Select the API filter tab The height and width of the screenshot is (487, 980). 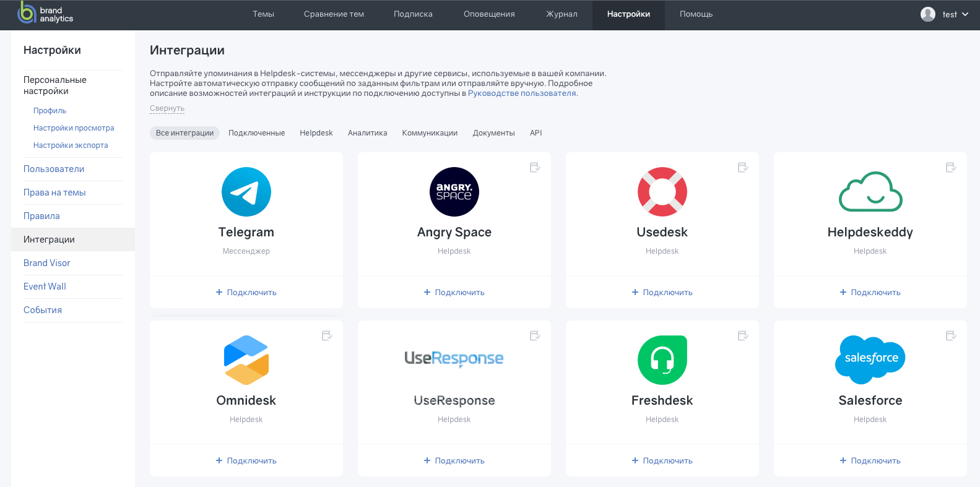536,133
